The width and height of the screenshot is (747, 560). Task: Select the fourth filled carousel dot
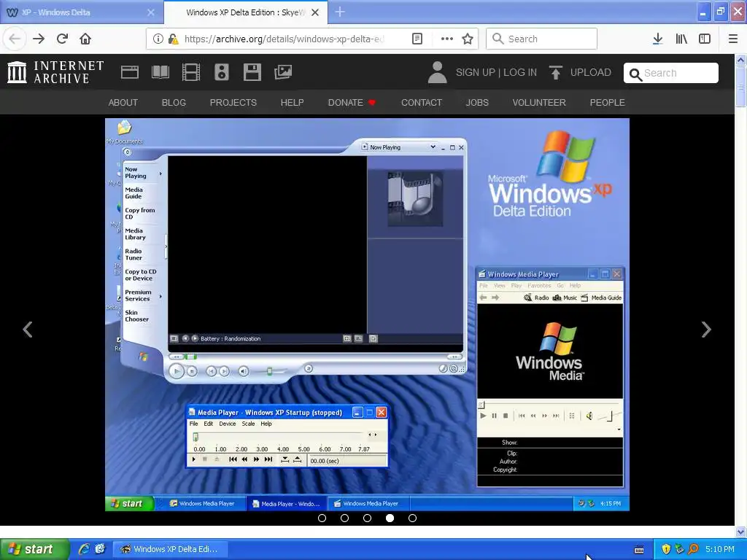click(x=390, y=518)
